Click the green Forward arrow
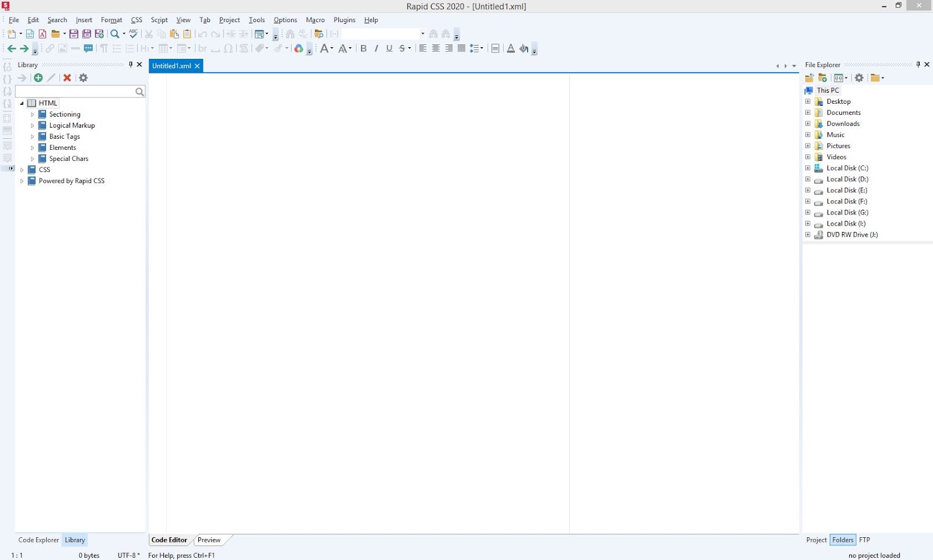The image size is (933, 560). [24, 48]
